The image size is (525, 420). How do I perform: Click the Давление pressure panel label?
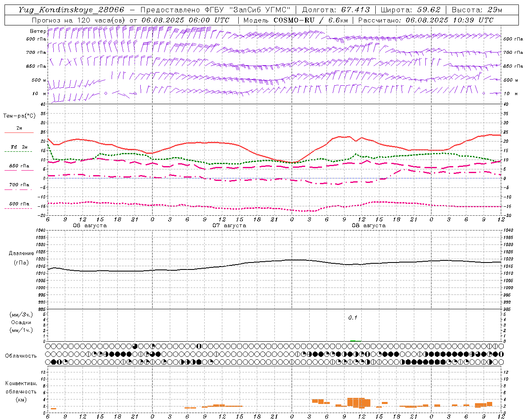[x=21, y=253]
